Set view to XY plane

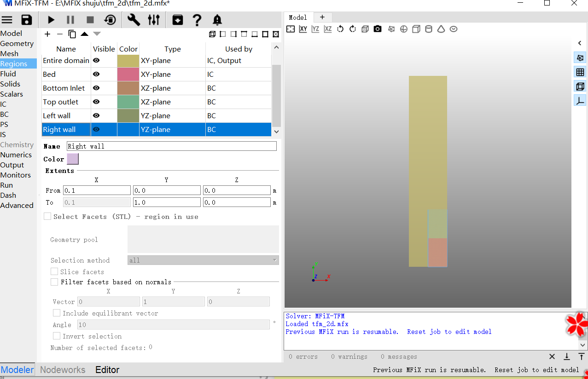(303, 29)
